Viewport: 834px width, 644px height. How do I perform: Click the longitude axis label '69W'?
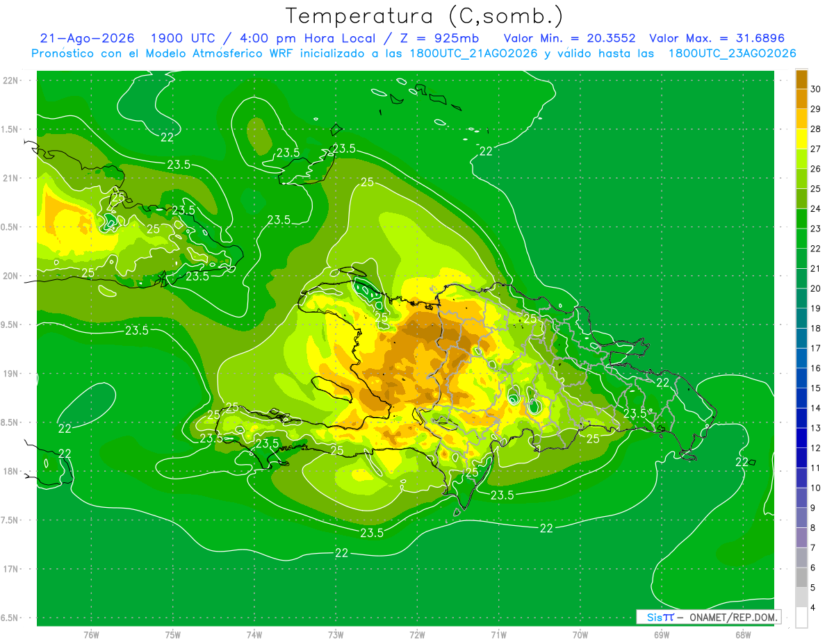[662, 634]
